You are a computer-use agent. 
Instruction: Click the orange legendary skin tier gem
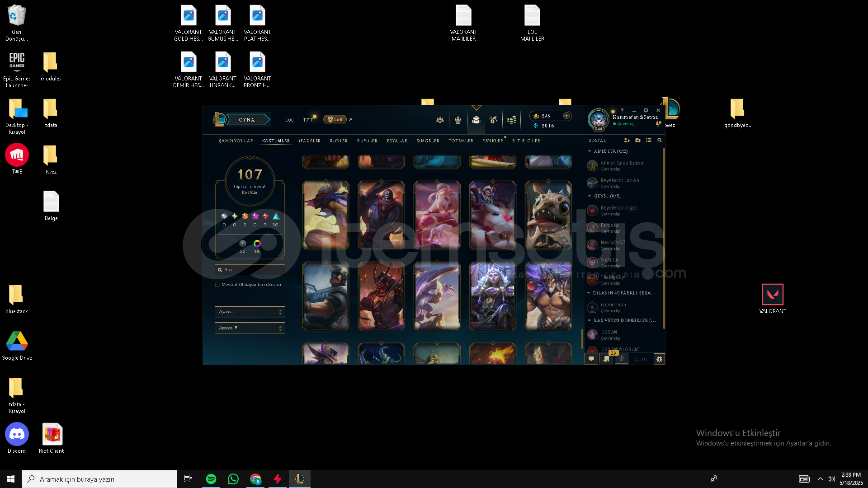pyautogui.click(x=245, y=216)
